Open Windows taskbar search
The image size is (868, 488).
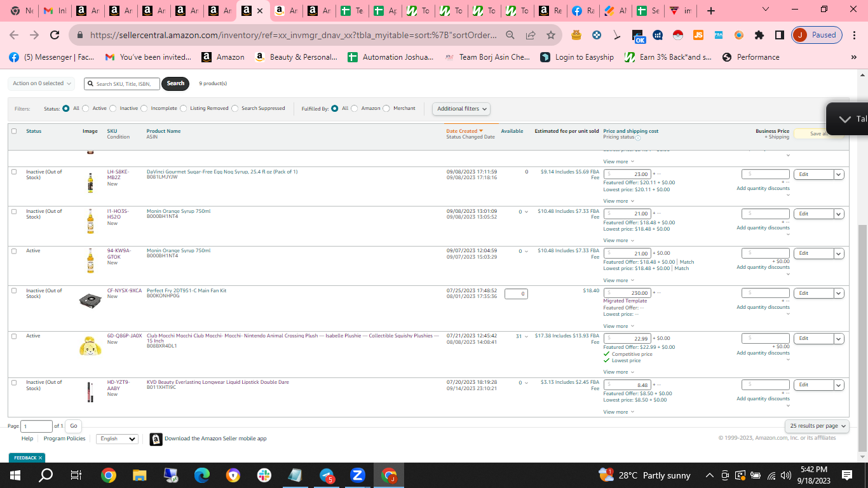(46, 475)
